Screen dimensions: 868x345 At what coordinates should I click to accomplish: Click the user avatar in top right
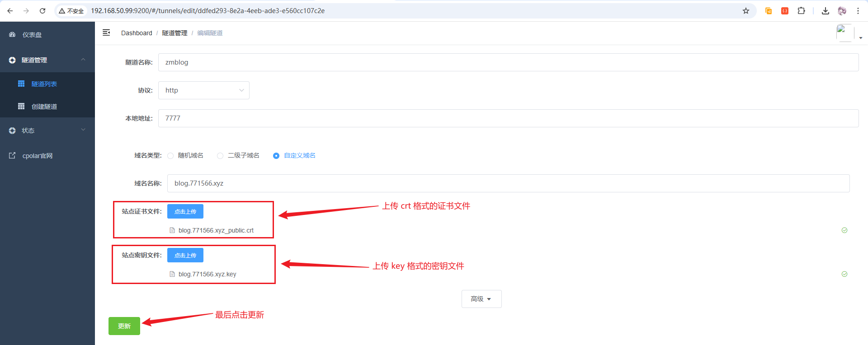click(x=844, y=33)
